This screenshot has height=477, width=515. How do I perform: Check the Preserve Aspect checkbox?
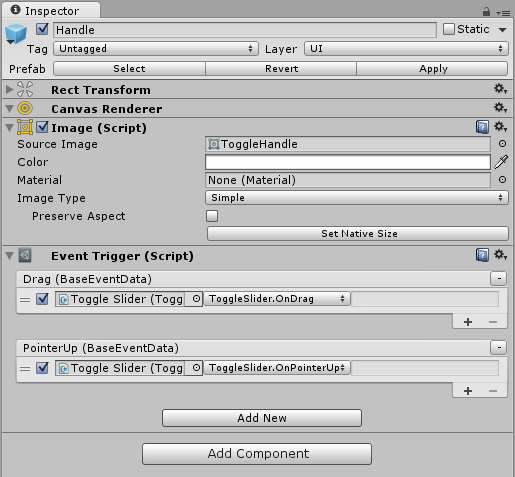point(212,216)
